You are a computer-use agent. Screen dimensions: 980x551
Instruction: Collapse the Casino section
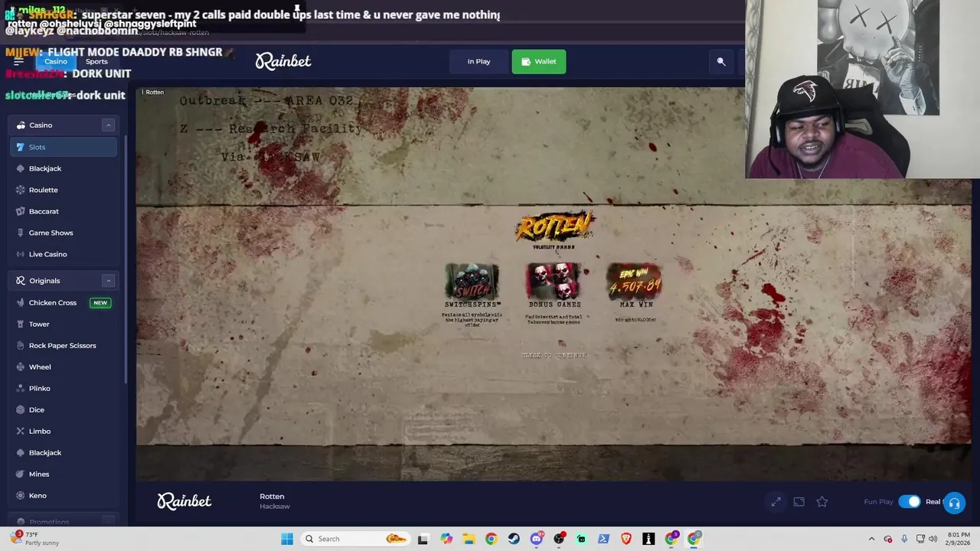108,125
